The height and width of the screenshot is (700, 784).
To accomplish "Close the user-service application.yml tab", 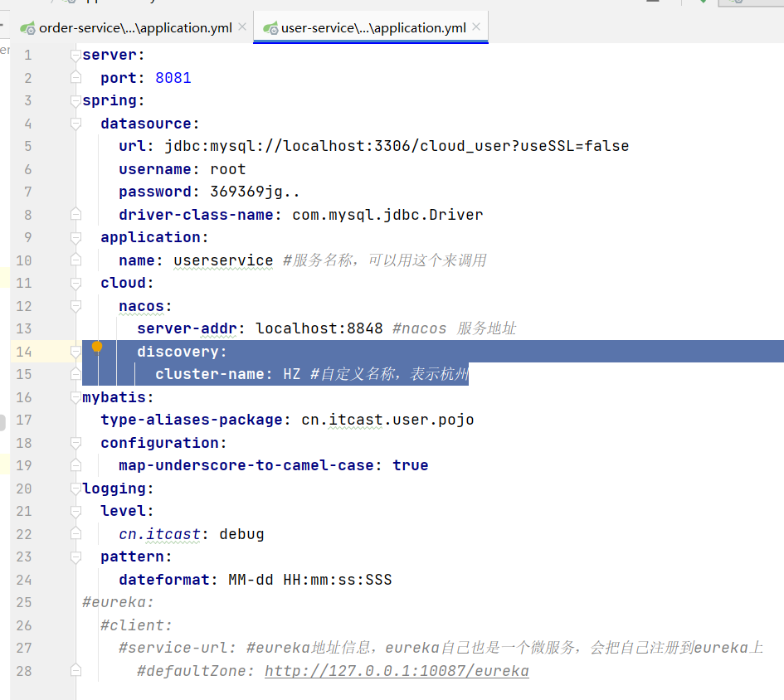I will 476,27.
